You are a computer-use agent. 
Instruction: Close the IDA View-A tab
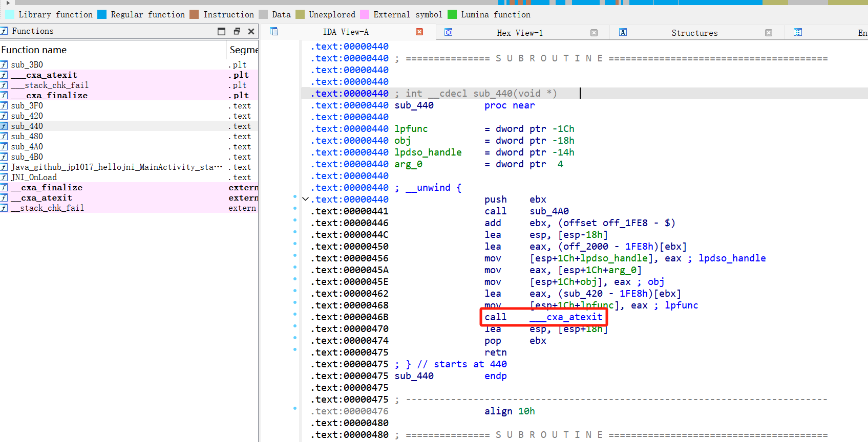pos(419,32)
